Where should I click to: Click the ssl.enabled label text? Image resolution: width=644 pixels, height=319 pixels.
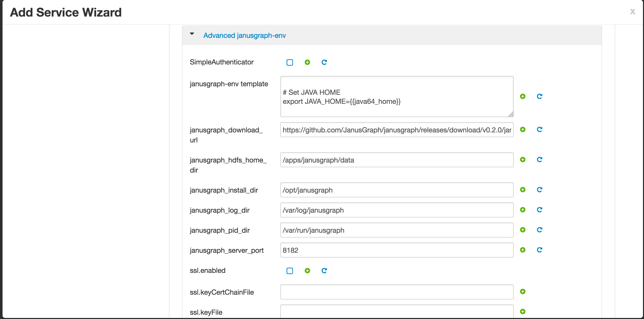click(208, 270)
